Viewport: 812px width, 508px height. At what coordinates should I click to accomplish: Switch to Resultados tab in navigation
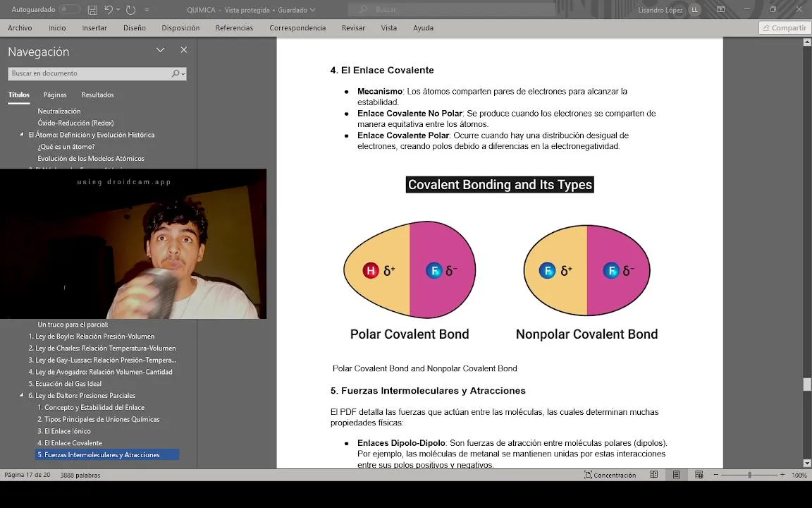tap(98, 95)
